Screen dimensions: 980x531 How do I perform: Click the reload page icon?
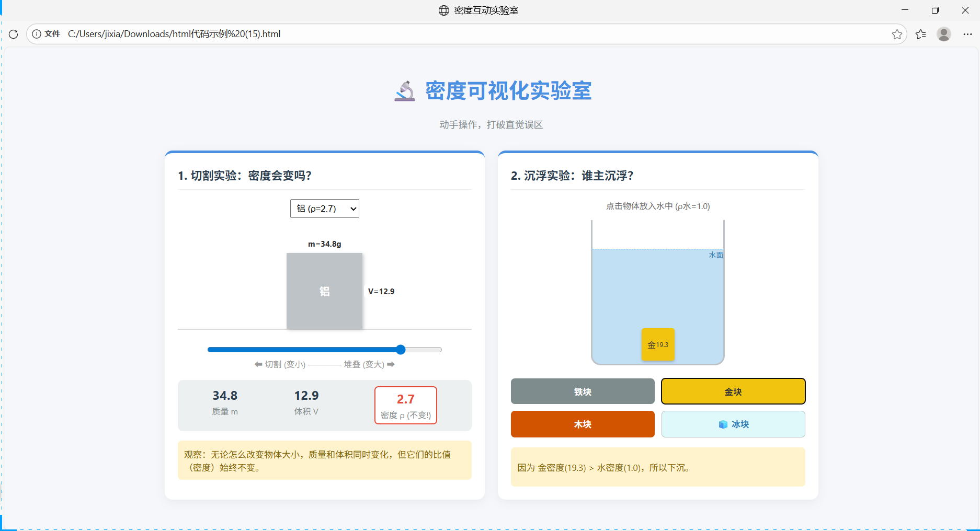pos(13,34)
